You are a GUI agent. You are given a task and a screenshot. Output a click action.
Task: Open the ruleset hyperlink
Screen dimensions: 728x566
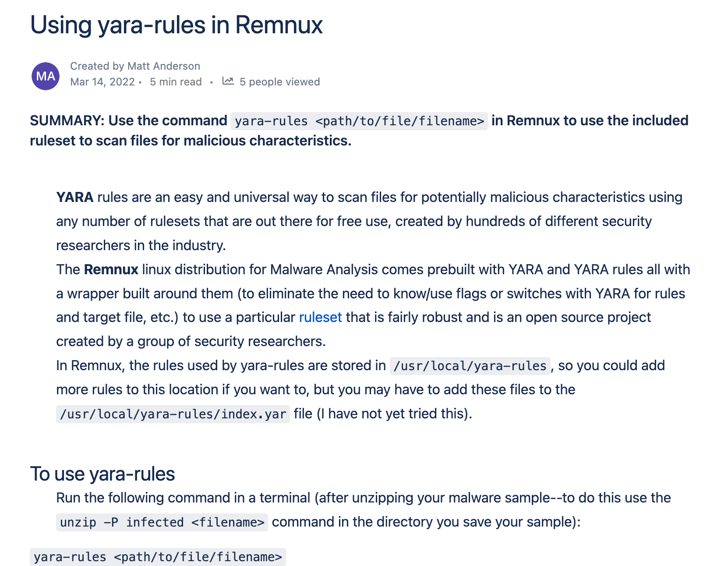pyautogui.click(x=320, y=317)
